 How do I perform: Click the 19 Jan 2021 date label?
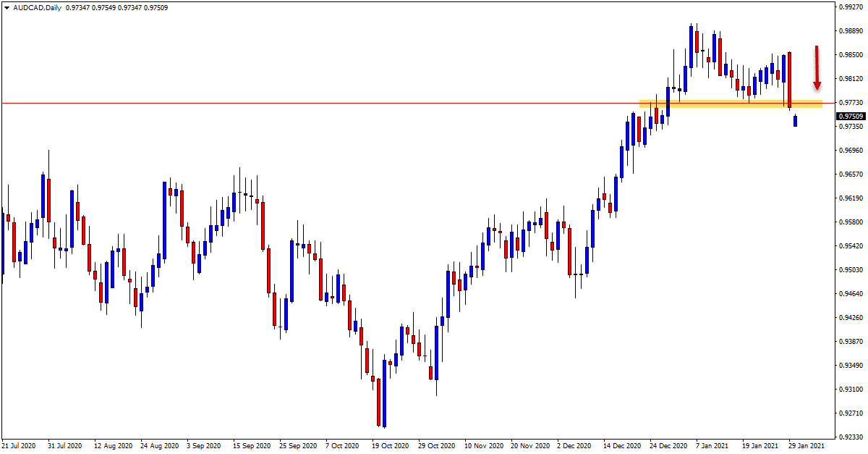pos(759,446)
